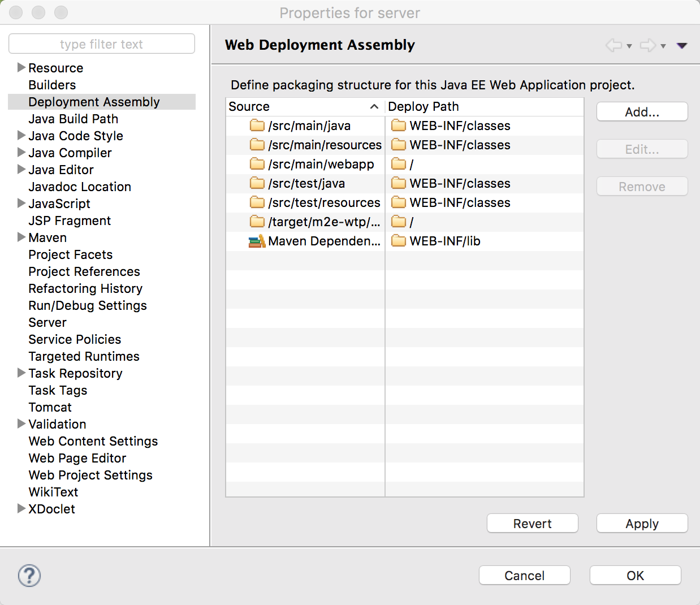
Task: Select Deployment Assembly in the sidebar
Action: point(102,102)
